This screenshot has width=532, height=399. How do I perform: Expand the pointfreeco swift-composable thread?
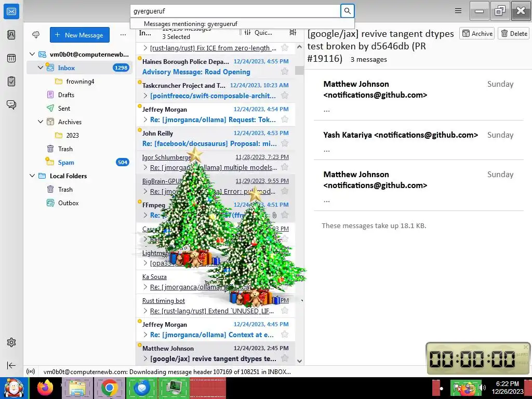tap(145, 96)
